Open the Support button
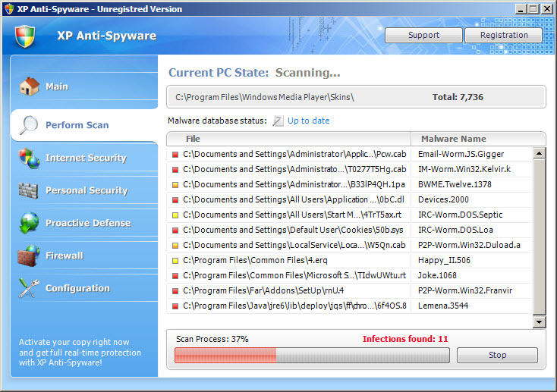This screenshot has height=392, width=557. (x=423, y=35)
